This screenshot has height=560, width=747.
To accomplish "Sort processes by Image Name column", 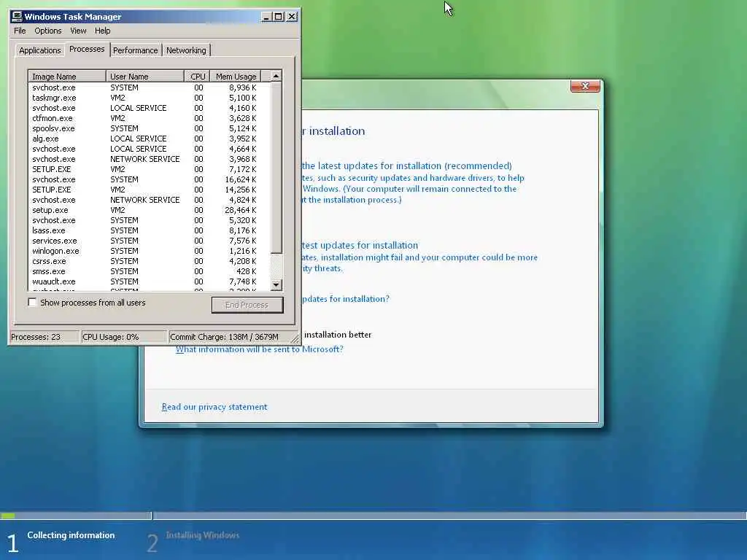I will 67,76.
